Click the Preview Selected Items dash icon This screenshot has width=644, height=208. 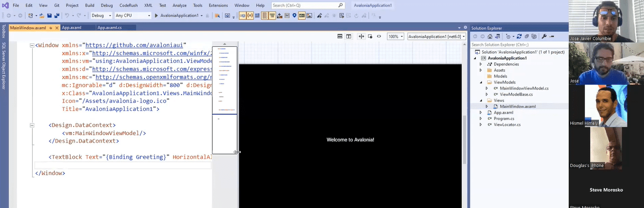[552, 36]
